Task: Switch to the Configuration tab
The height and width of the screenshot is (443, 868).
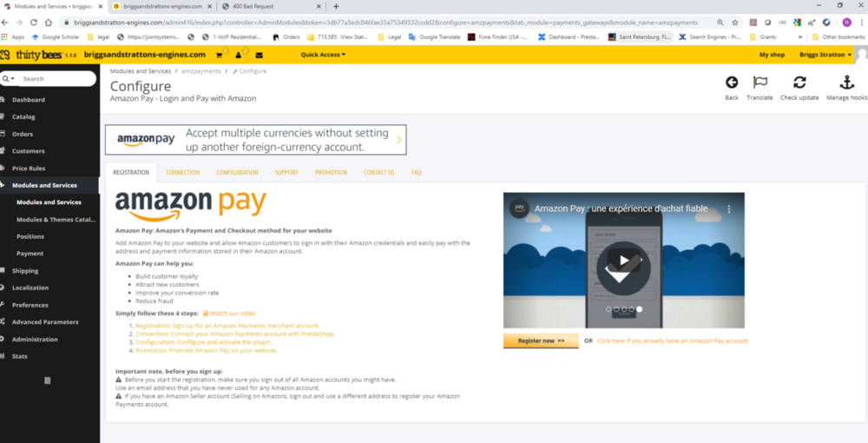Action: [238, 172]
